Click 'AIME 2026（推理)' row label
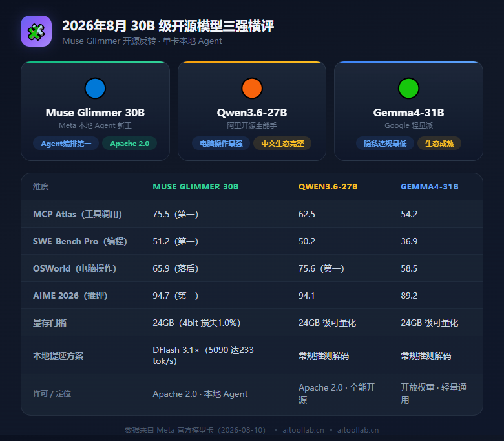Screen dimensions: 504x441 70,296
